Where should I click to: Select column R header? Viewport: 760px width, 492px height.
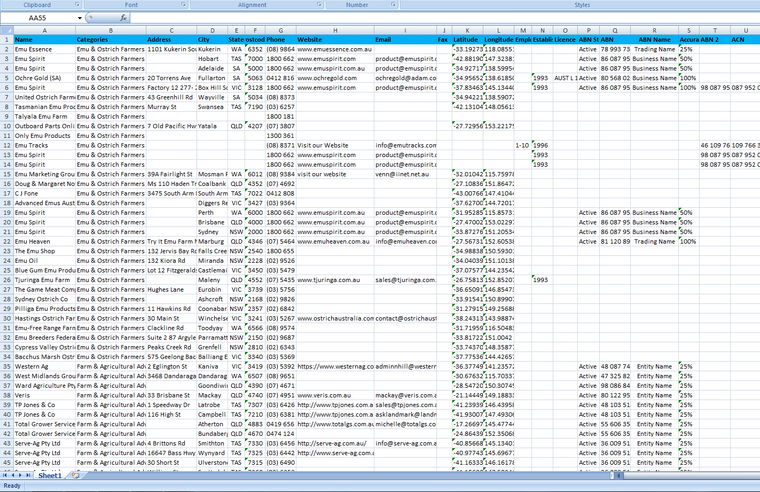pos(654,30)
